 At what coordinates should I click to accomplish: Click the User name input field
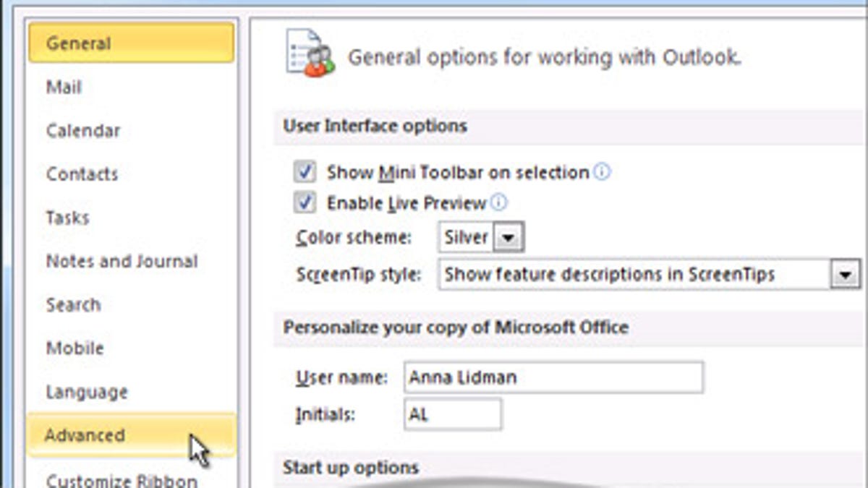553,377
